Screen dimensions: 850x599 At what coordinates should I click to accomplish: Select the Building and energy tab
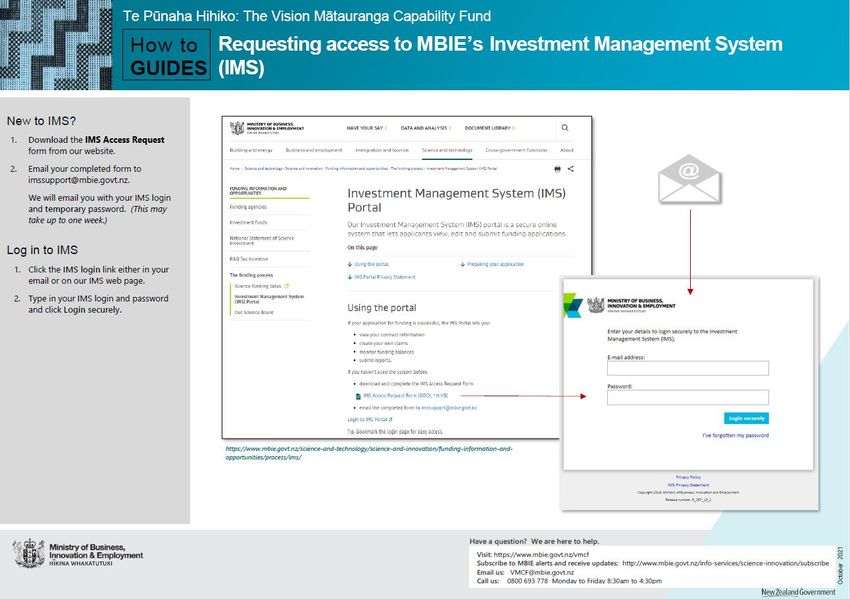[x=251, y=150]
